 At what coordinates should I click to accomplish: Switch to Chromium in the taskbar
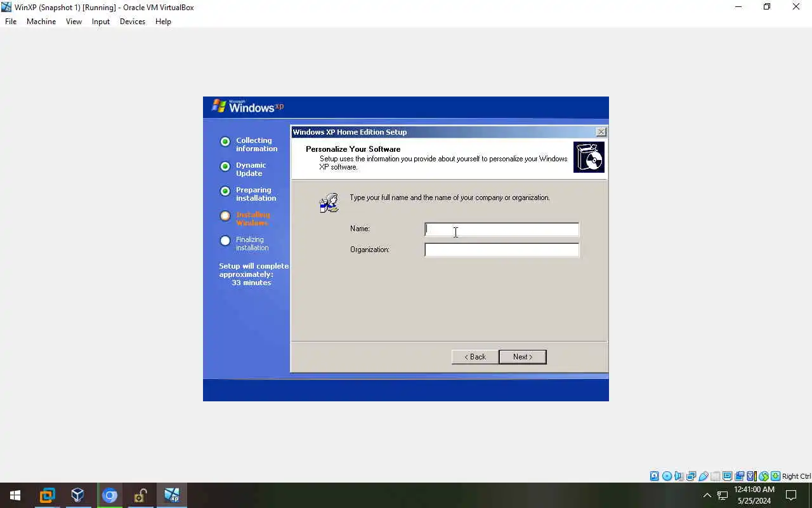(x=110, y=495)
